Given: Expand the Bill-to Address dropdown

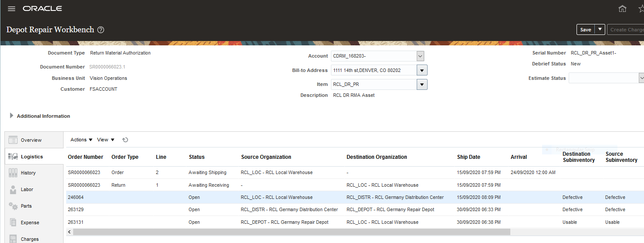Looking at the screenshot, I should (x=422, y=70).
